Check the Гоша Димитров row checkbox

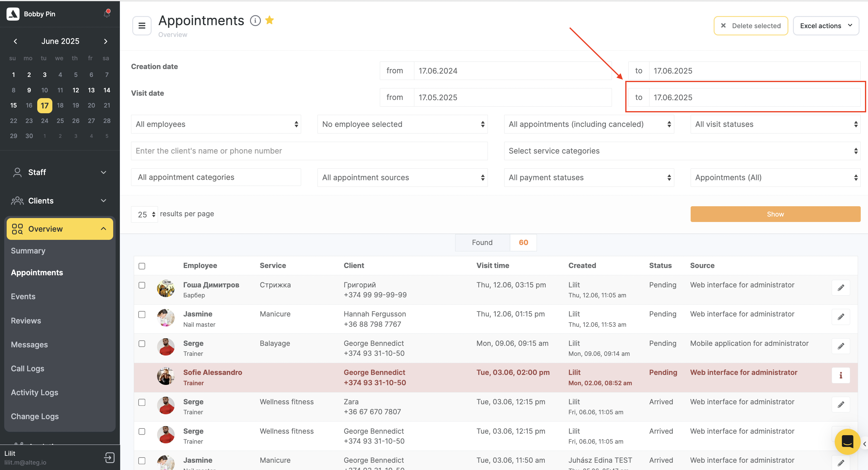pyautogui.click(x=142, y=285)
